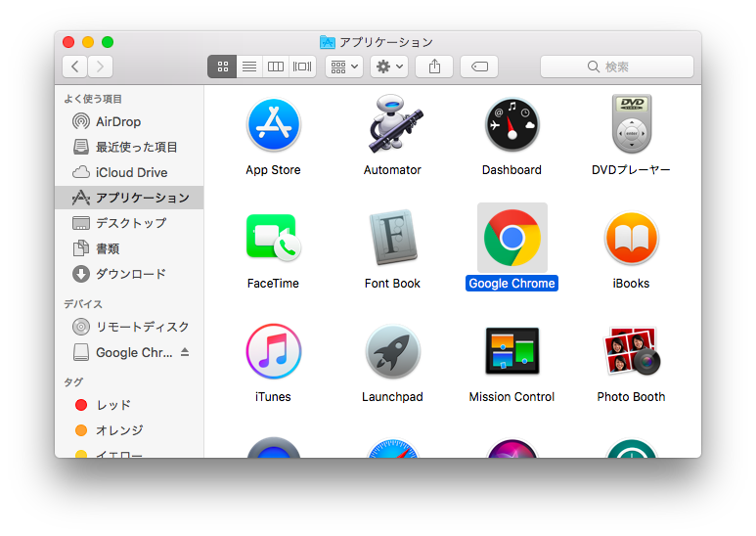Select the Mission Control app icon

pyautogui.click(x=512, y=351)
